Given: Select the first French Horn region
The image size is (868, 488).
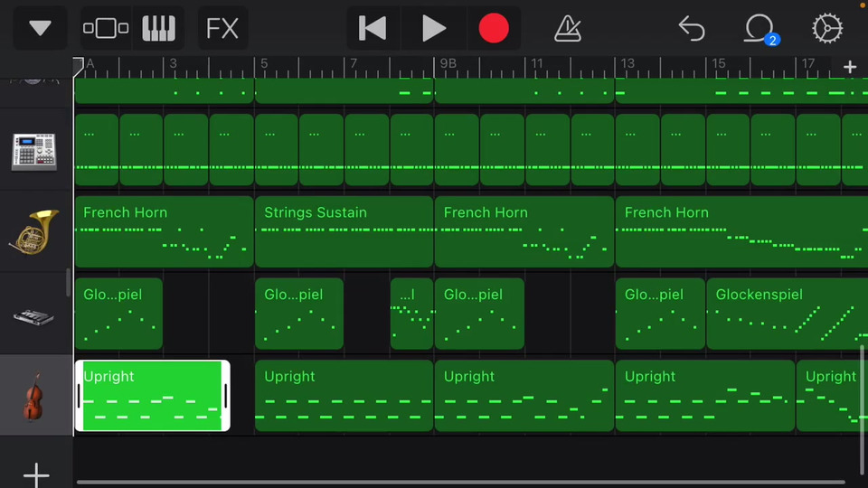Looking at the screenshot, I should point(164,231).
